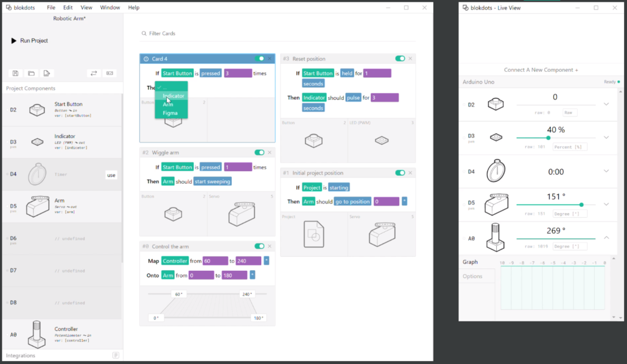Click the live view toolbar icon
Image resolution: width=627 pixels, height=364 pixels.
point(110,73)
